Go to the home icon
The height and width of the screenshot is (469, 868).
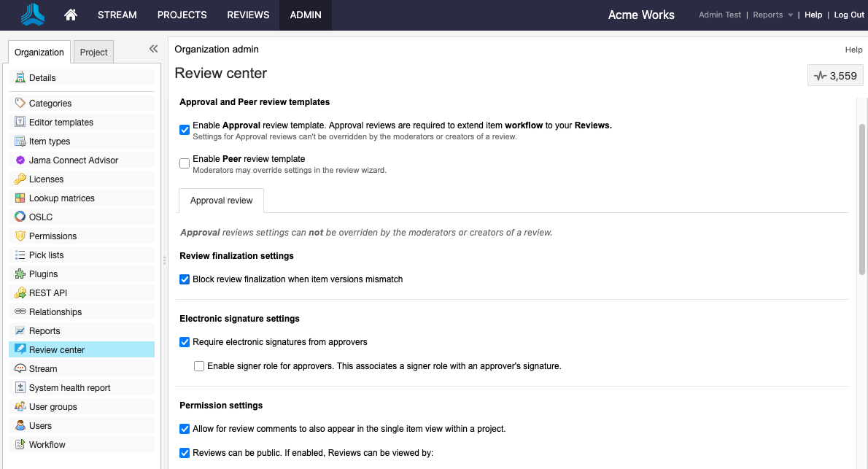pos(70,15)
